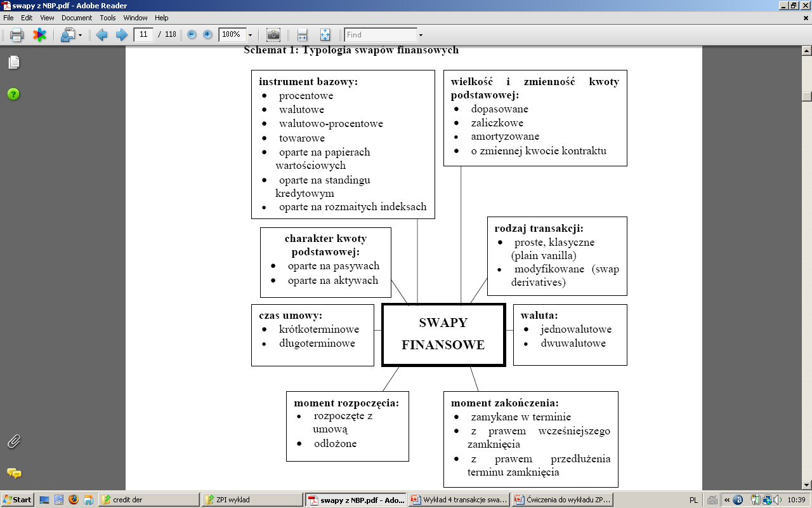
Task: Click the vertical scrollbar down arrow
Action: coord(807,484)
